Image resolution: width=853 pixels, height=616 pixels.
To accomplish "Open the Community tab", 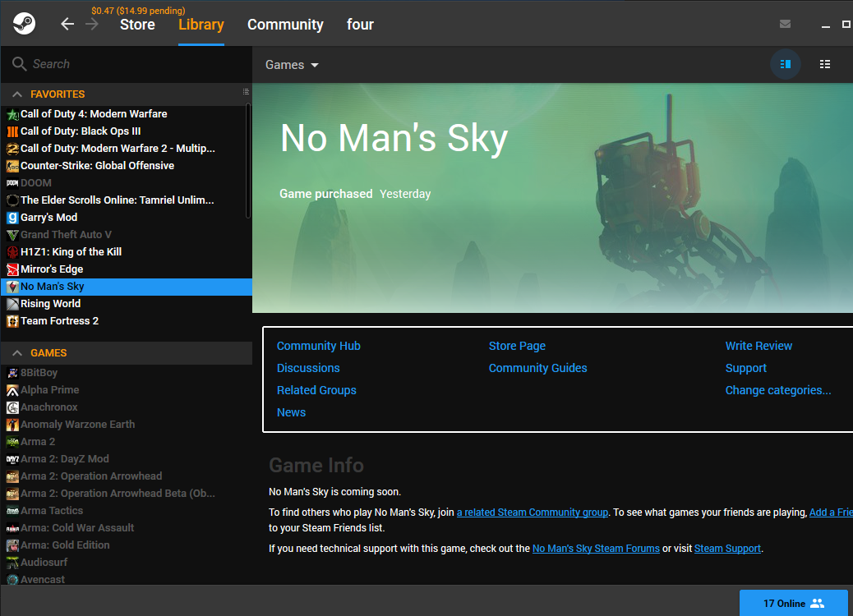I will click(286, 25).
